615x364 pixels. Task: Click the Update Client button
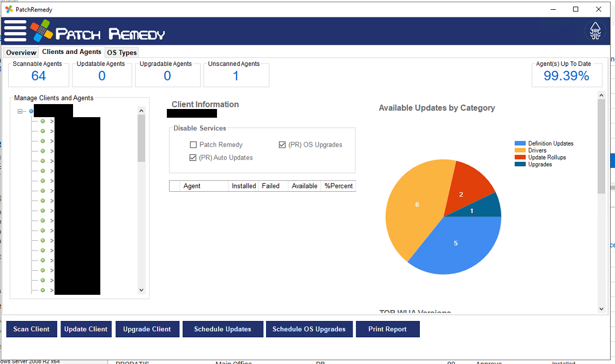(x=86, y=329)
